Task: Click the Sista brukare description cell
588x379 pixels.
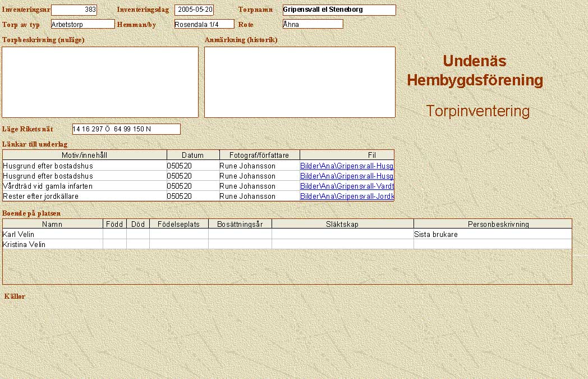Action: pos(492,234)
